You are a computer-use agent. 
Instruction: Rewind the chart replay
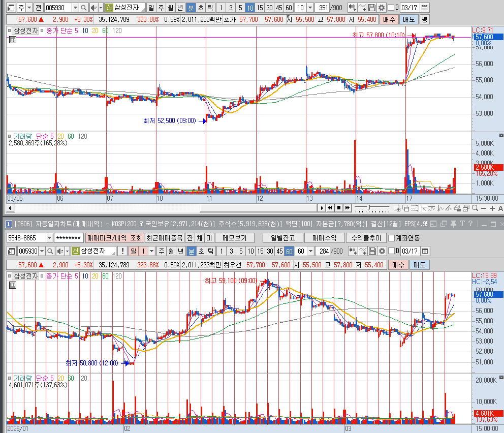330,208
